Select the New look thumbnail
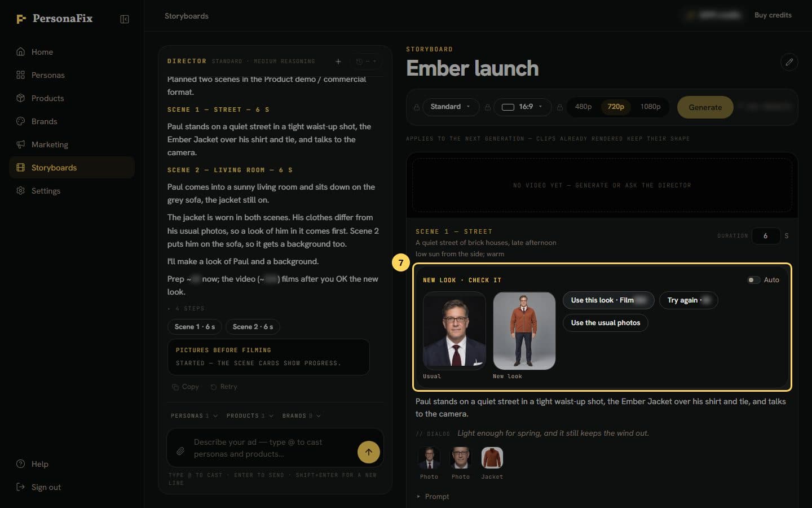Viewport: 812px width, 508px height. (x=524, y=331)
